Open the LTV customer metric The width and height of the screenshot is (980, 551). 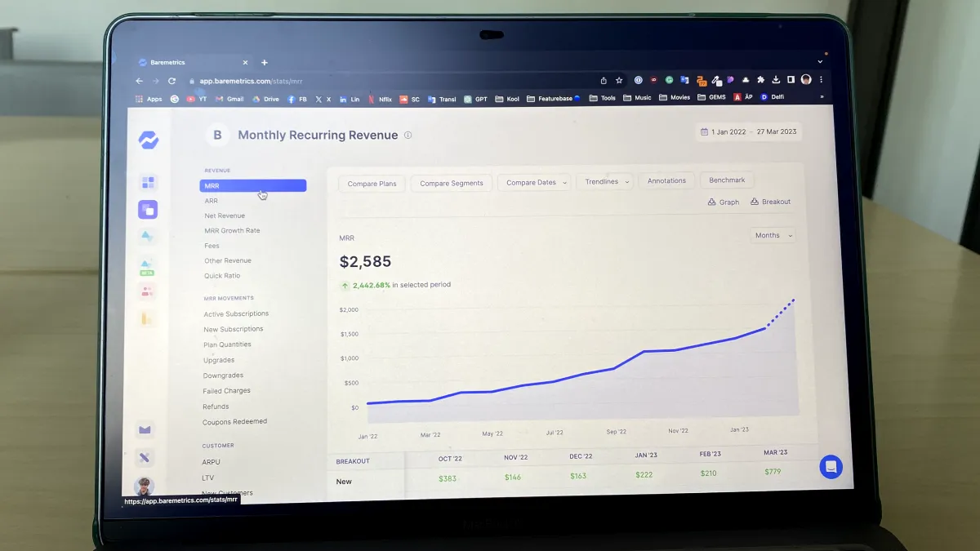(208, 478)
